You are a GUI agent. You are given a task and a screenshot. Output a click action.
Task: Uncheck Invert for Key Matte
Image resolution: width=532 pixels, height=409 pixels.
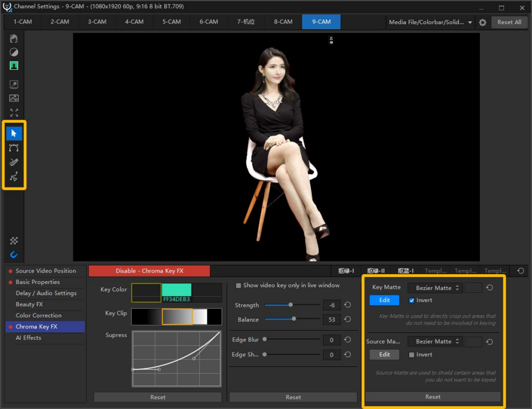point(412,300)
